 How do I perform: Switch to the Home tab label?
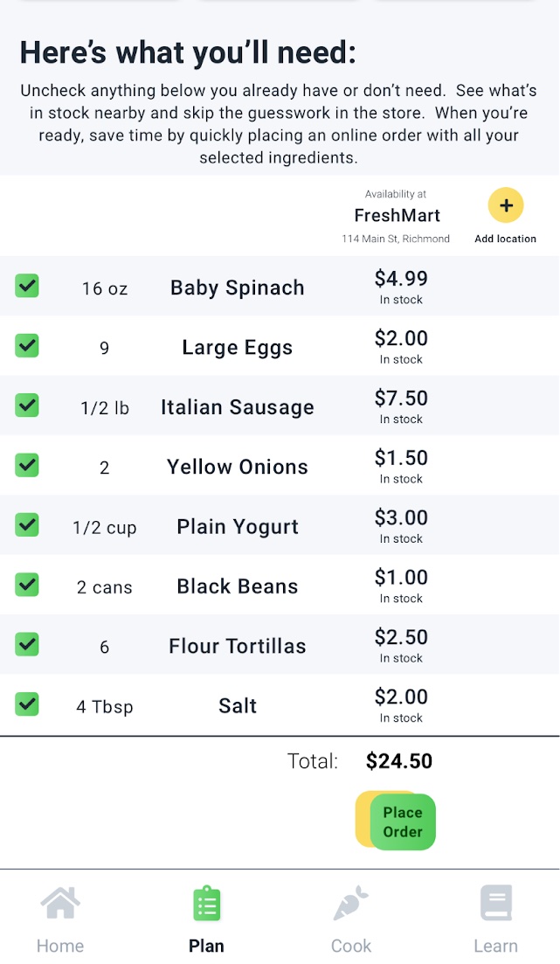[x=60, y=946]
